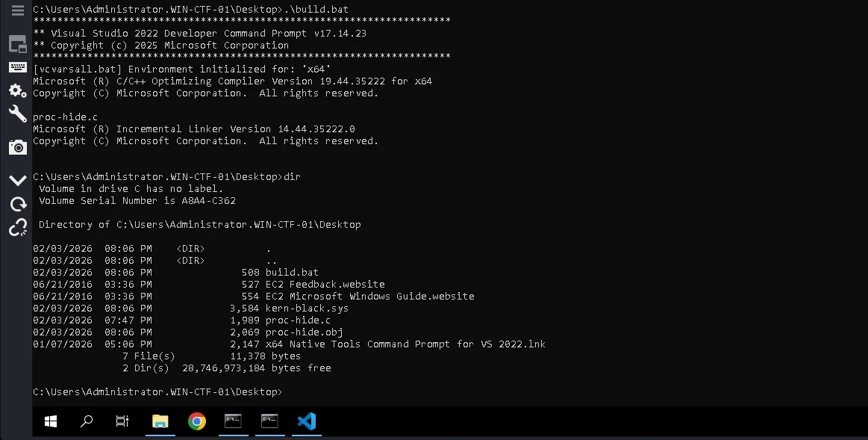
Task: Click the display windows icon in sidebar
Action: 18,44
